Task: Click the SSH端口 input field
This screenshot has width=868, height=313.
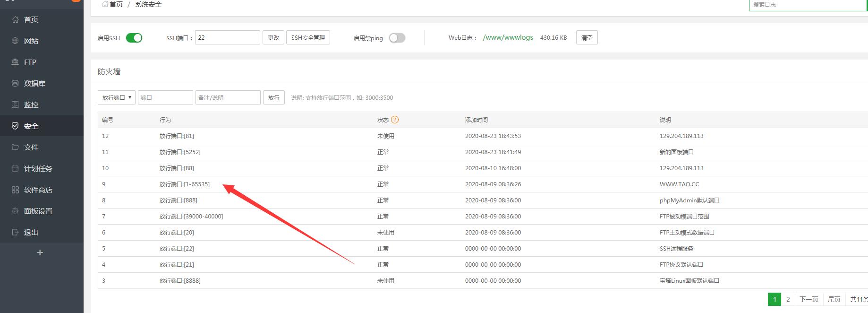Action: coord(227,37)
